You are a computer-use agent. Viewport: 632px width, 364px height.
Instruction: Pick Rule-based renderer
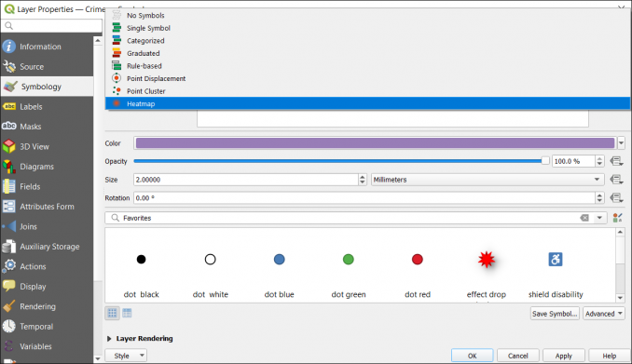tap(367, 66)
